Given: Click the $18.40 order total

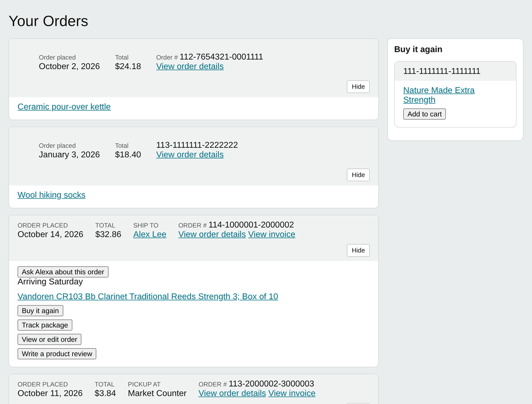Looking at the screenshot, I should (128, 155).
